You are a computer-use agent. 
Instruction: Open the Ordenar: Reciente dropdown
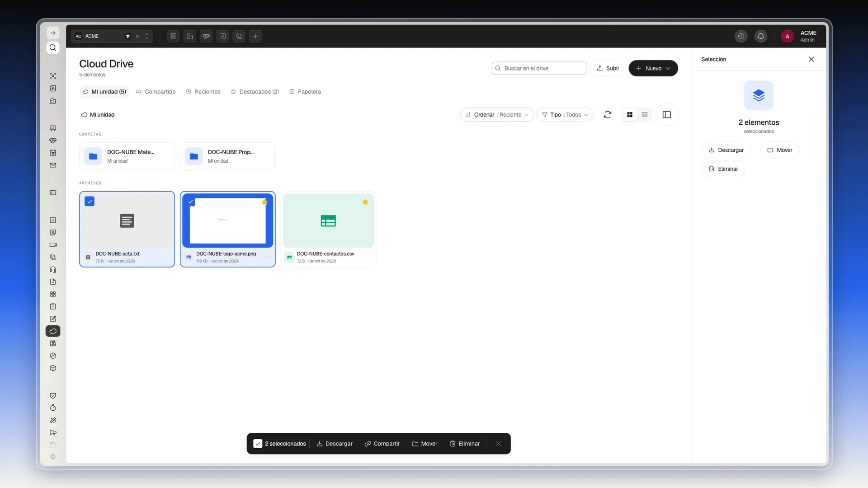[497, 115]
